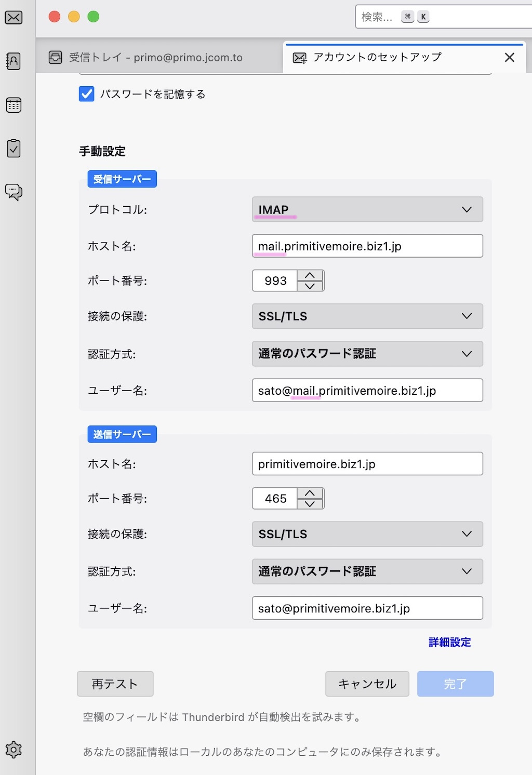Image resolution: width=532 pixels, height=775 pixels.
Task: Open outgoing server 認証方式 dropdown
Action: click(367, 571)
